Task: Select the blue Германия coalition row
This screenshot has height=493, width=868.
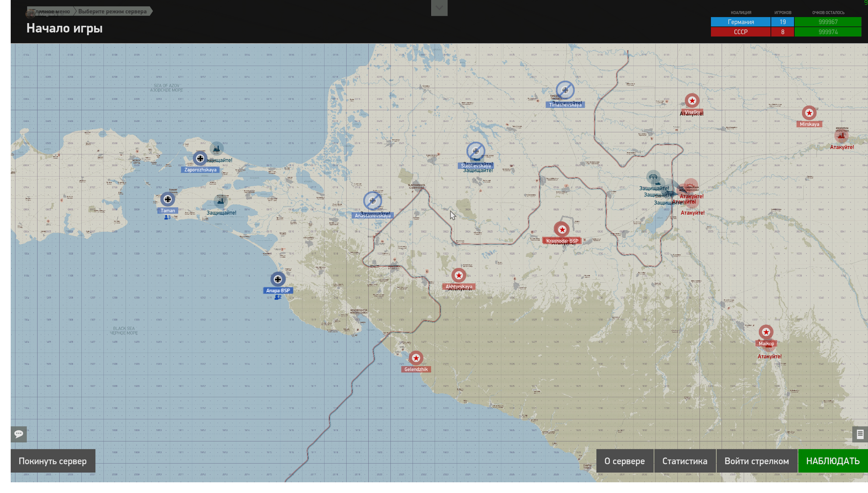Action: (x=786, y=22)
